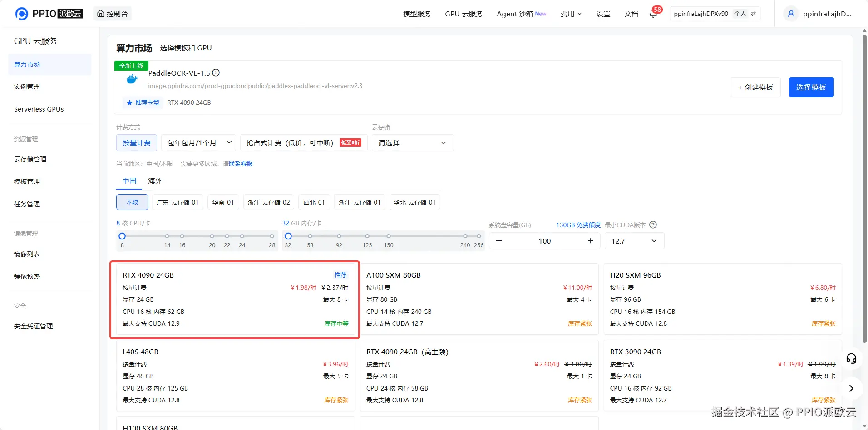Image resolution: width=868 pixels, height=430 pixels.
Task: Click the info icon beside PaddleOCR-VL-1.5
Action: point(216,73)
